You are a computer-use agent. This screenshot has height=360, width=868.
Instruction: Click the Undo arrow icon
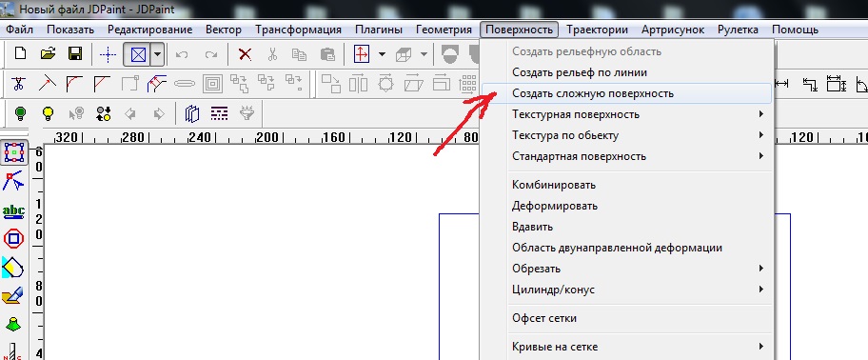pyautogui.click(x=182, y=54)
